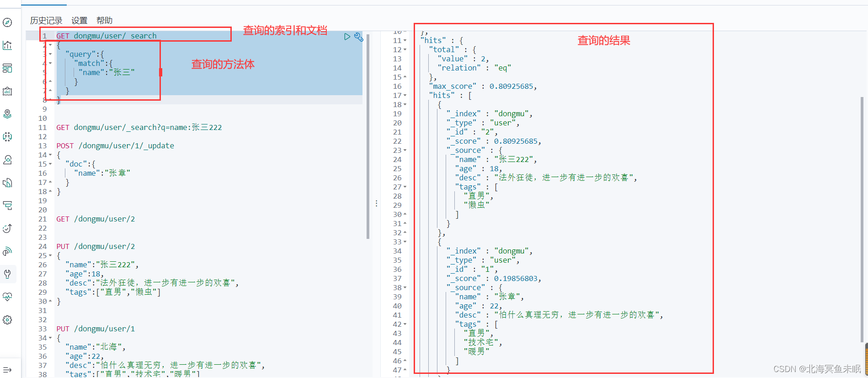
Task: Open the 帮助 menu
Action: (x=104, y=21)
